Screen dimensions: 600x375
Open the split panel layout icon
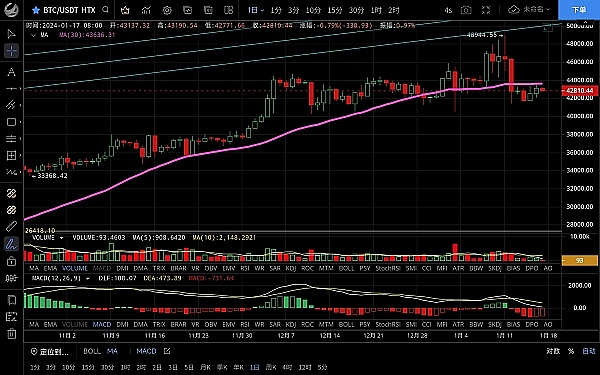pyautogui.click(x=228, y=10)
